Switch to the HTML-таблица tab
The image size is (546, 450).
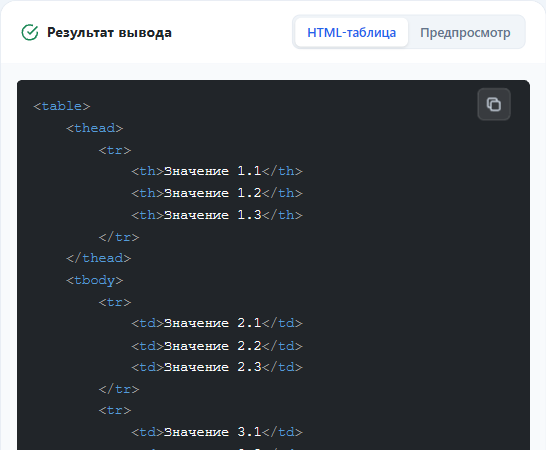[351, 32]
